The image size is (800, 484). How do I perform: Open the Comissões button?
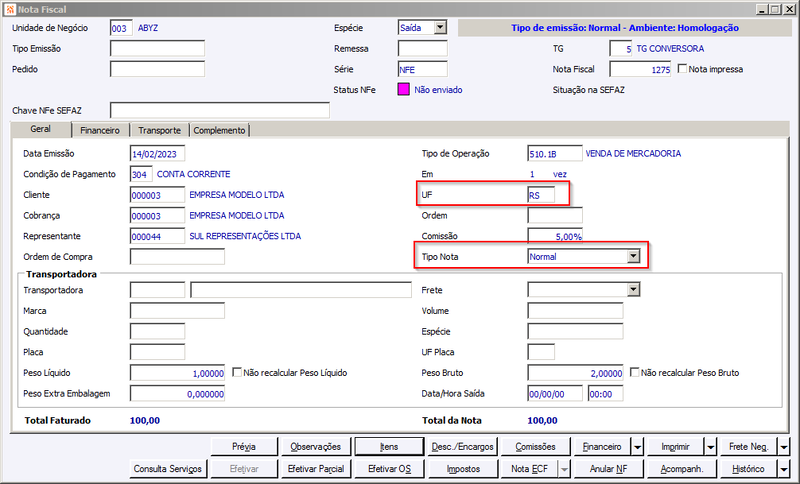[535, 447]
